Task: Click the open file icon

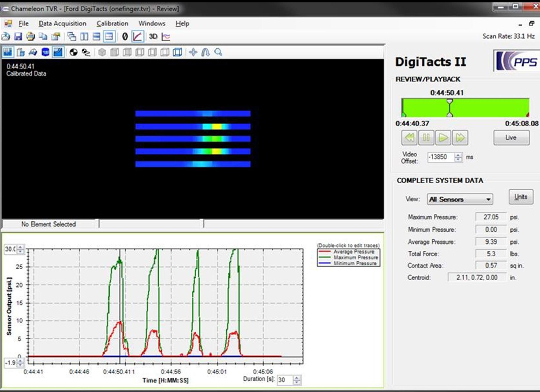Action: pos(6,36)
